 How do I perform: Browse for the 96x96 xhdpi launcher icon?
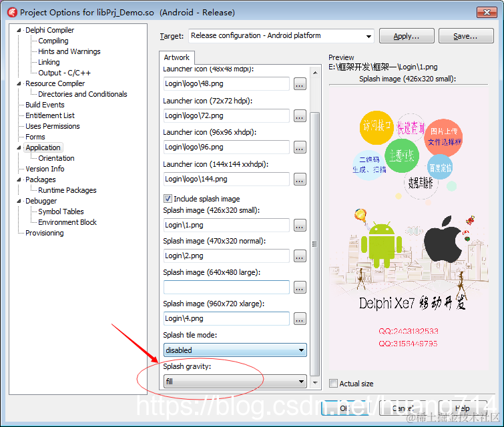(x=300, y=147)
